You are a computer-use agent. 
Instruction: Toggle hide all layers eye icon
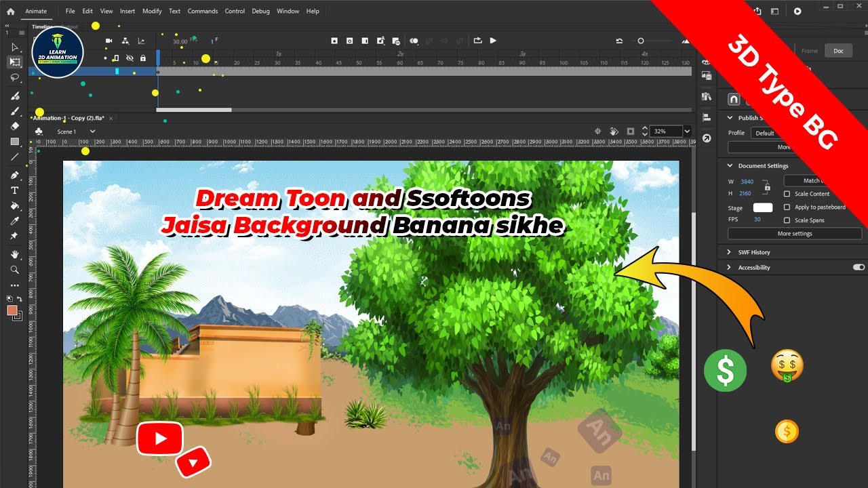pos(130,58)
